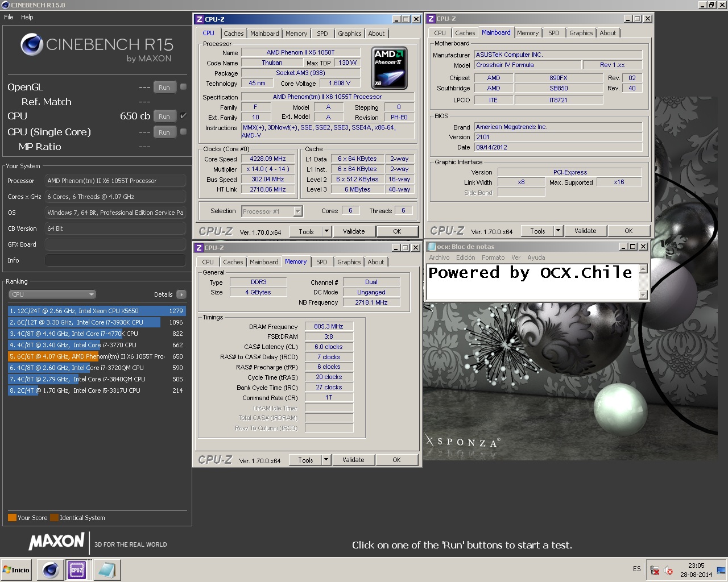Click the CPU-Z title icon of Mainboard window
728x582 pixels.
(x=431, y=19)
